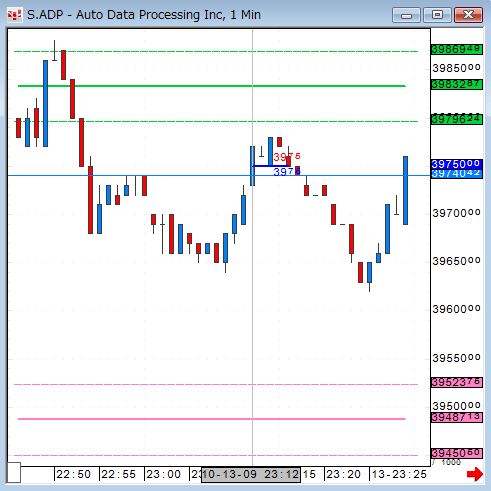Click the 3955000 price scale value
The width and height of the screenshot is (491, 491).
[x=456, y=358]
